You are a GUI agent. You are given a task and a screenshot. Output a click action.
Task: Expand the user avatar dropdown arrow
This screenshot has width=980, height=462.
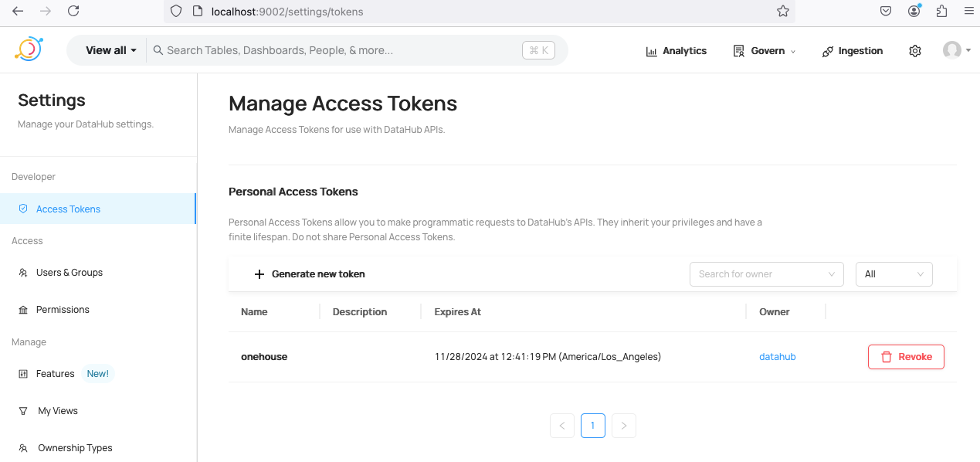point(968,51)
